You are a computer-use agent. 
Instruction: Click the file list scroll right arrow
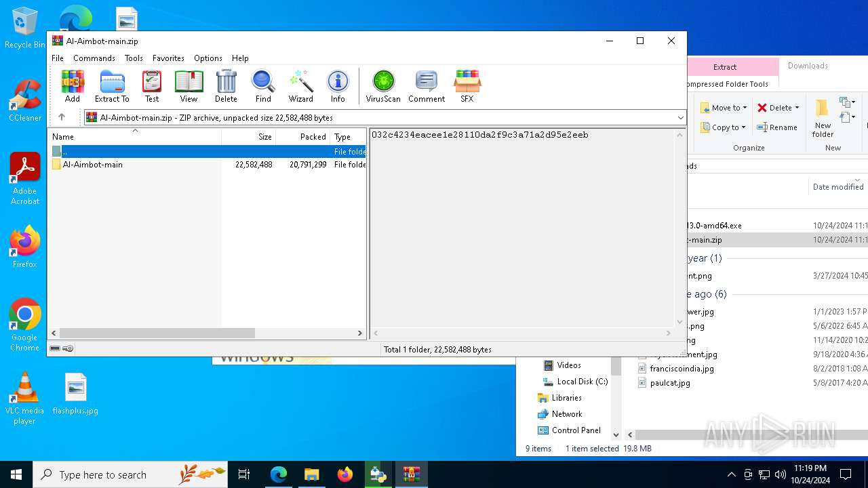tap(360, 333)
